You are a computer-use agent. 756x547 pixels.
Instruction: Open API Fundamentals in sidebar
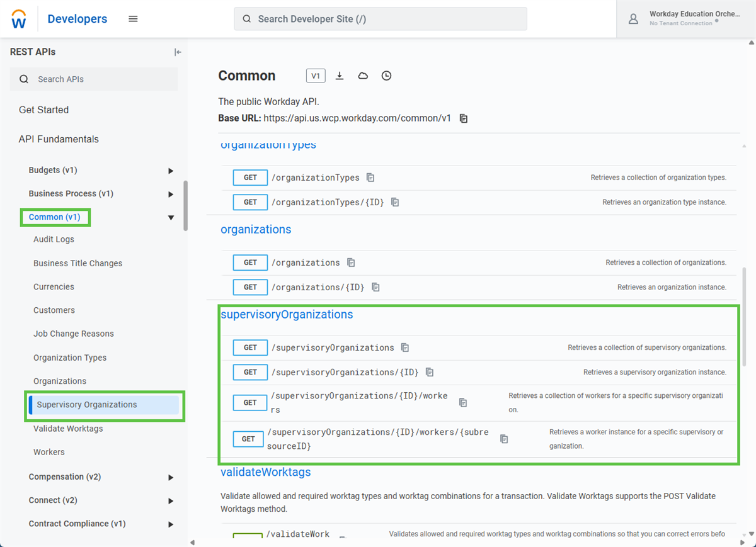pos(59,139)
